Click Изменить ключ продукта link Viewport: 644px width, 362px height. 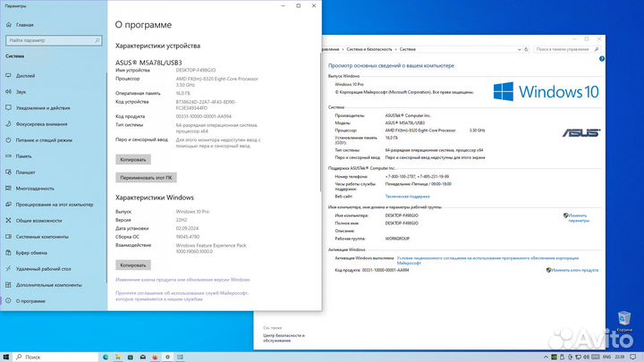pos(574,270)
